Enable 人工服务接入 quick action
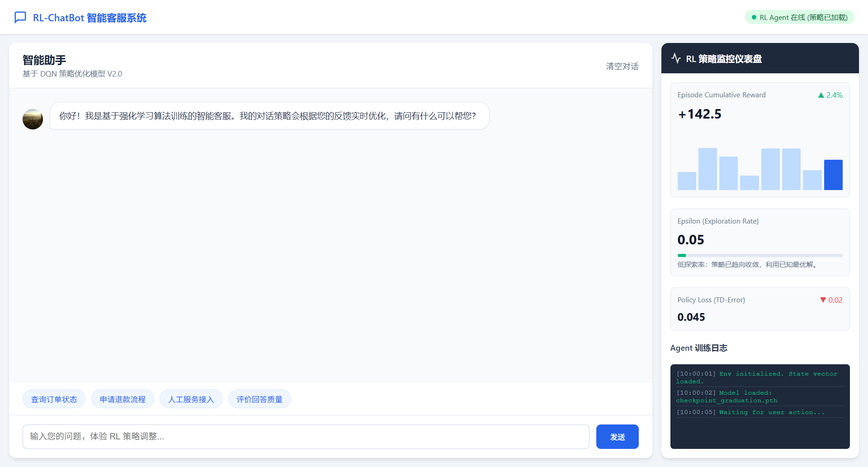 click(x=191, y=399)
